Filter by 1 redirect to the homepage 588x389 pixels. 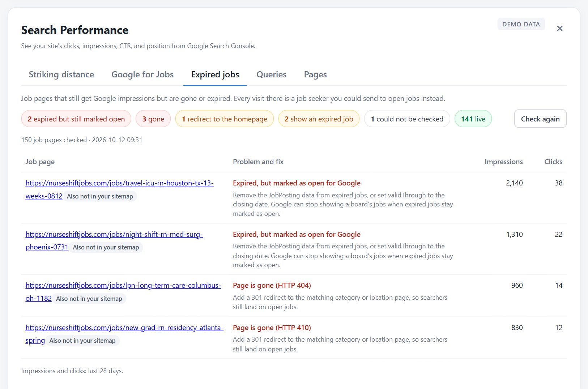pyautogui.click(x=225, y=119)
